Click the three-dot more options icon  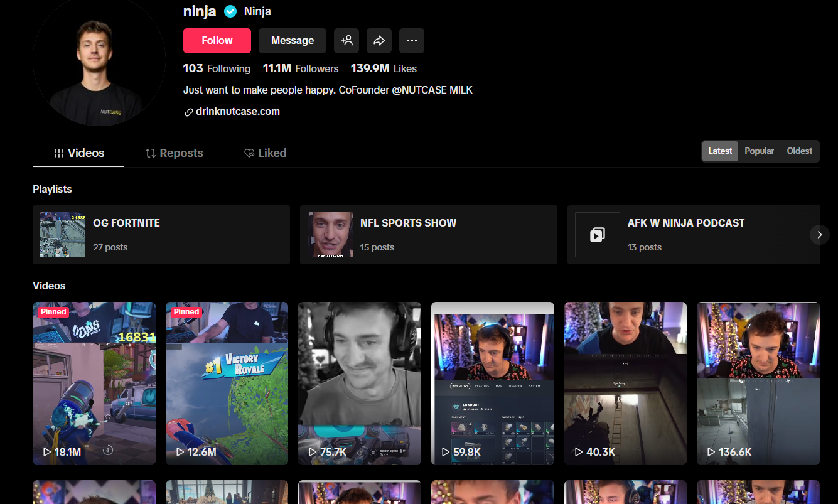click(x=412, y=40)
